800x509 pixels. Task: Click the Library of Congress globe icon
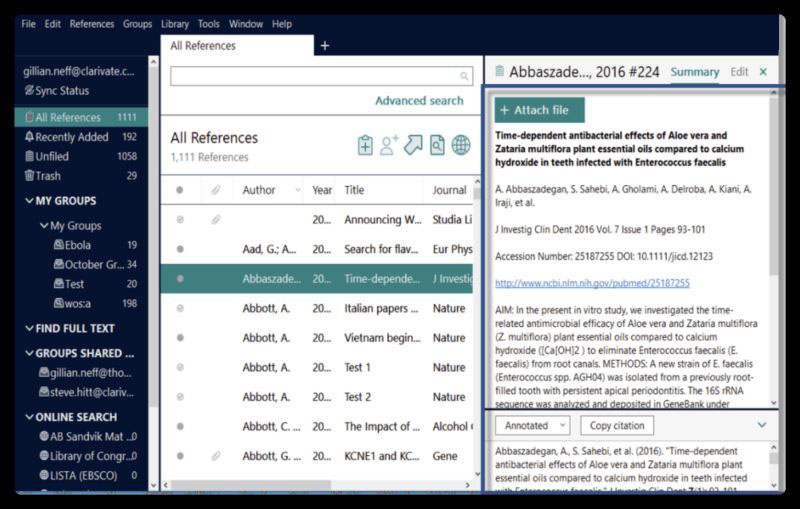click(44, 456)
